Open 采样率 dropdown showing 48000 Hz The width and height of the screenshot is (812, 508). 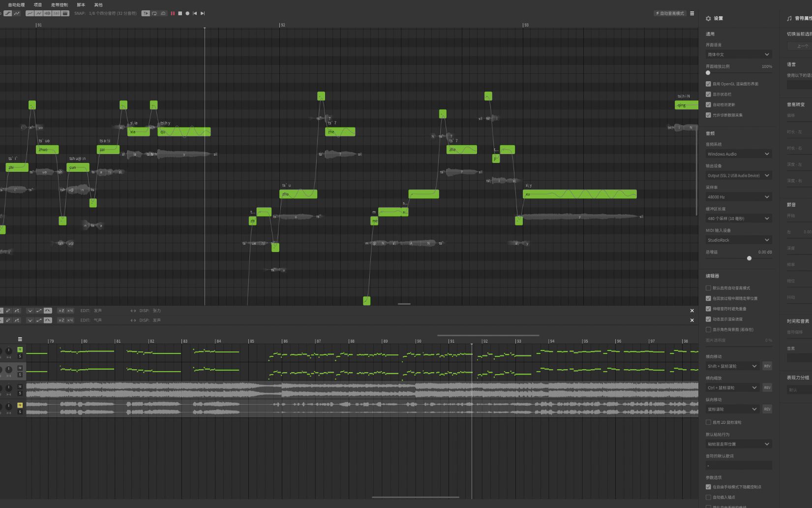(739, 197)
